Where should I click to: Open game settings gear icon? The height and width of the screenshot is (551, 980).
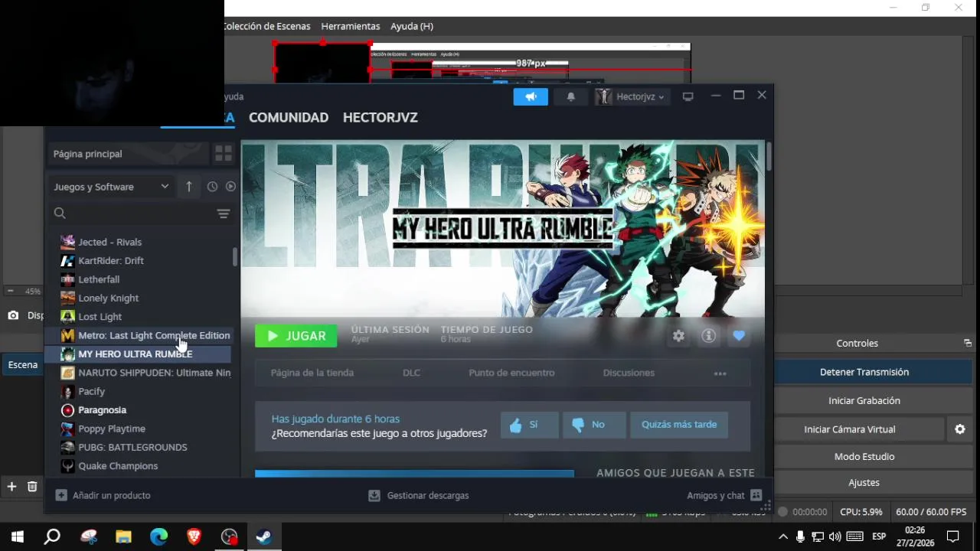(x=678, y=336)
